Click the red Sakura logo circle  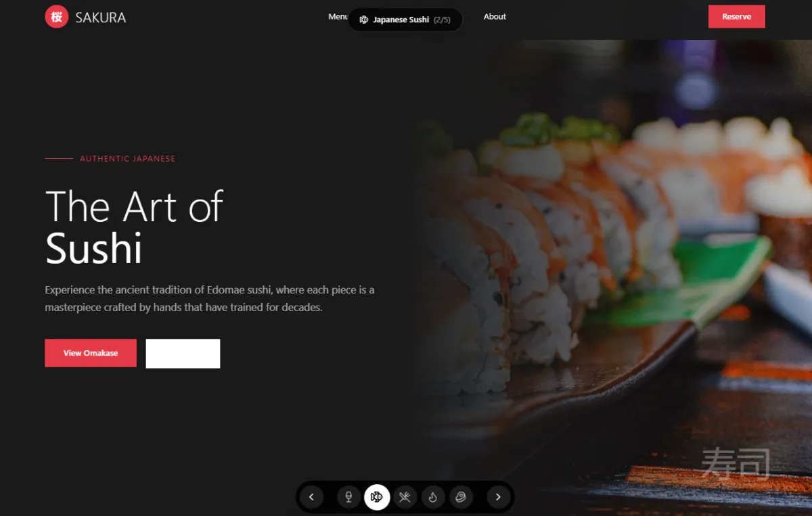[x=57, y=17]
